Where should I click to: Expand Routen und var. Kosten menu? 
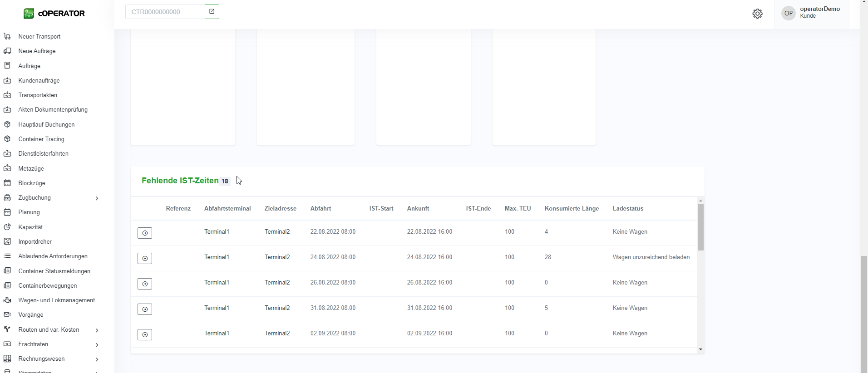[x=97, y=330]
